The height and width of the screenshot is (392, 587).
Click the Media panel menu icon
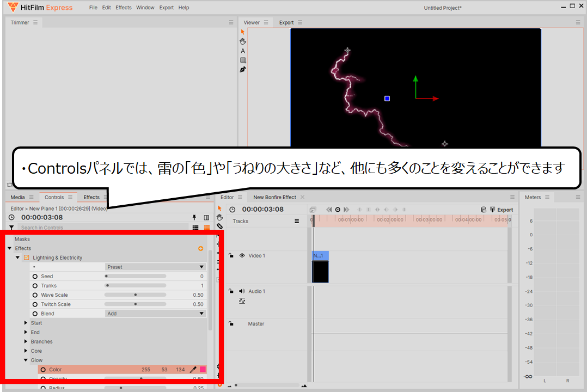point(32,197)
